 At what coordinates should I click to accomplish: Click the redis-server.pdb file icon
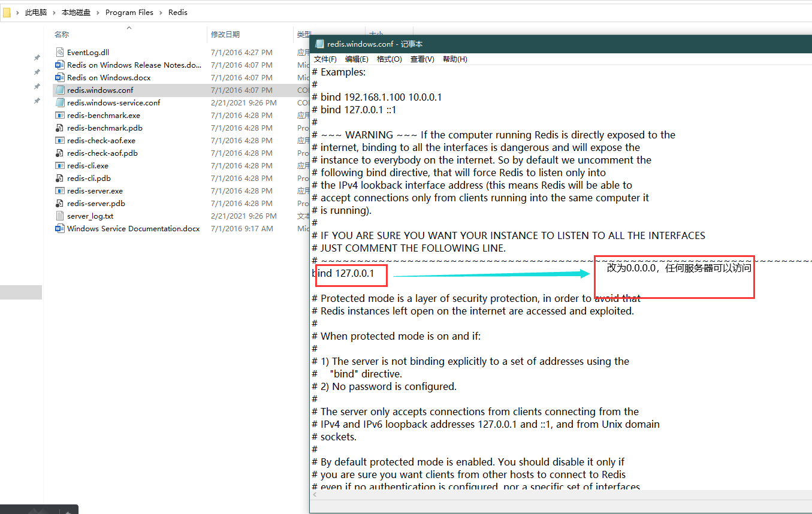click(59, 203)
